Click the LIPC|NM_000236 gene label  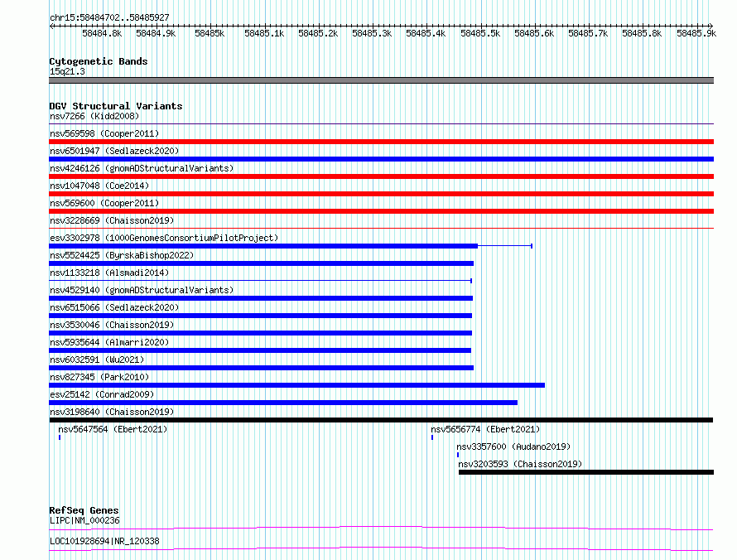click(x=84, y=520)
